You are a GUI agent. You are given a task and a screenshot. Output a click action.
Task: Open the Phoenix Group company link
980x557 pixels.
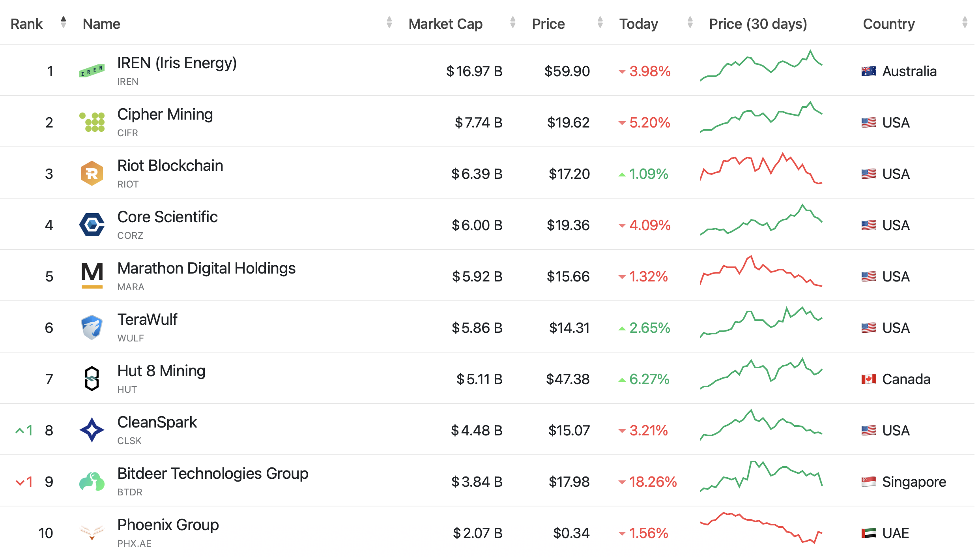click(168, 525)
